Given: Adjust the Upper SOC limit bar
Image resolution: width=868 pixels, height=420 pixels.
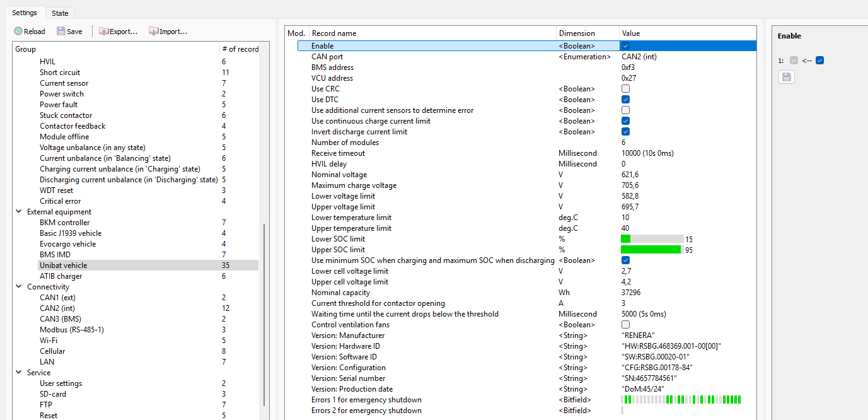Looking at the screenshot, I should click(x=652, y=250).
